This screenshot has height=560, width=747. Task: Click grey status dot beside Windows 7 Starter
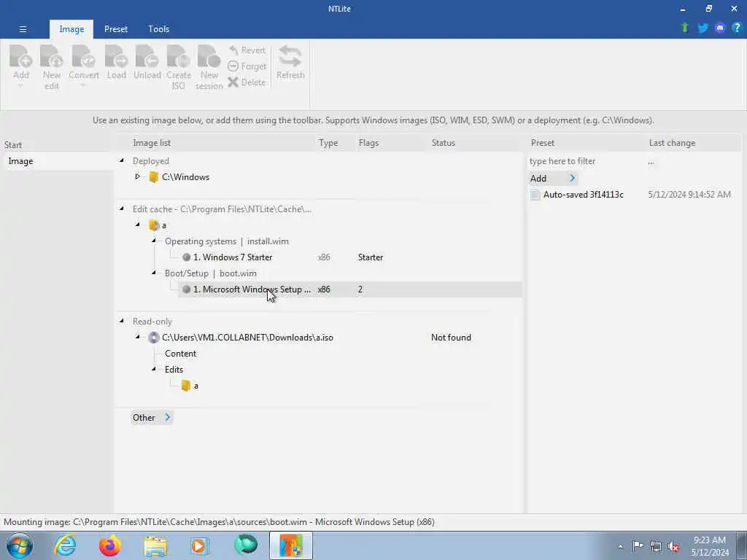tap(186, 257)
